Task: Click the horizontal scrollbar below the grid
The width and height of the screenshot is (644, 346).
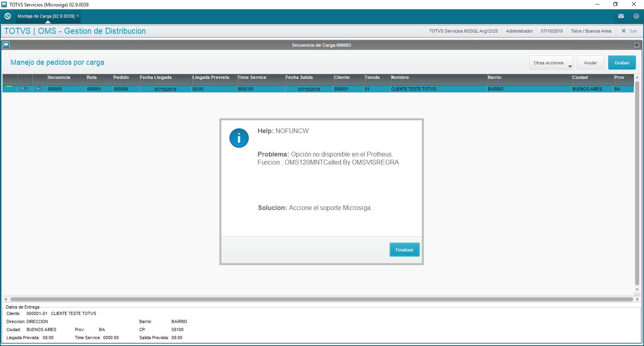Action: point(322,299)
